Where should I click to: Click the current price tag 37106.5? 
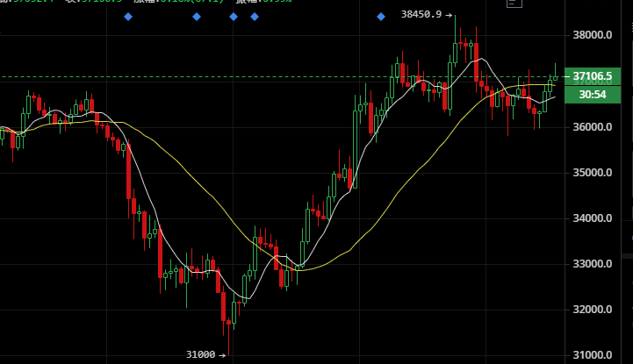593,76
